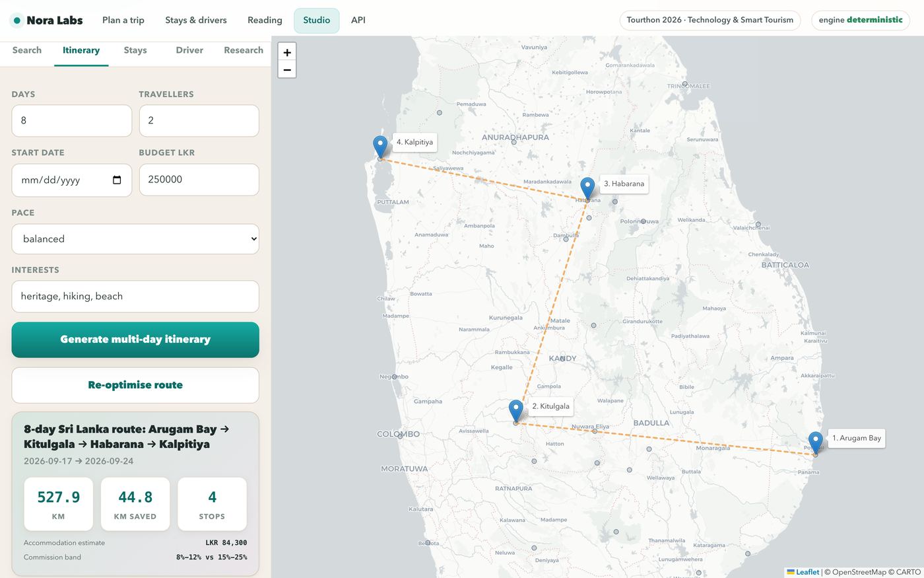Open the CARTO attribution link

(908, 572)
